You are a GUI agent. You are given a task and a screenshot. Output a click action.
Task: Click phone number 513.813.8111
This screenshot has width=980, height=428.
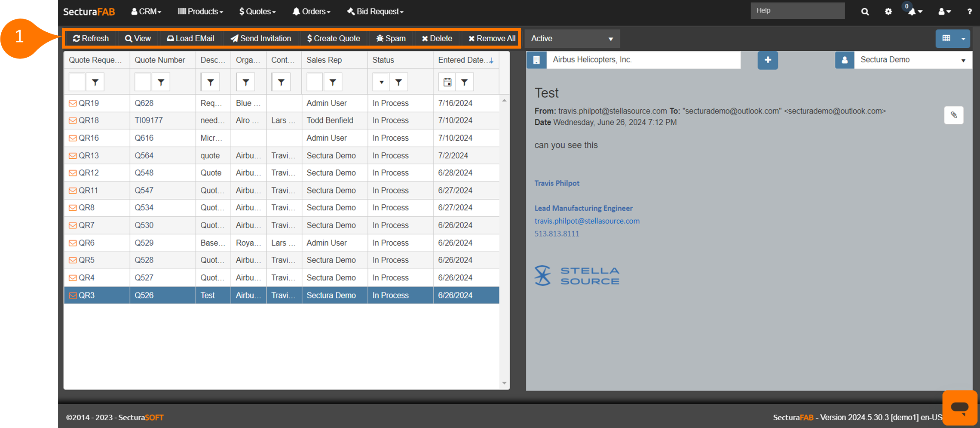tap(557, 234)
